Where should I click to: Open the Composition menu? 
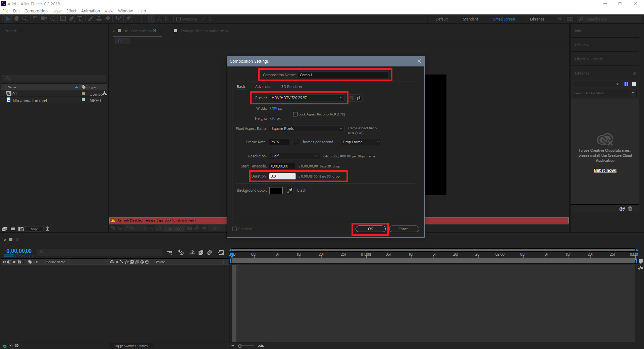coord(36,11)
